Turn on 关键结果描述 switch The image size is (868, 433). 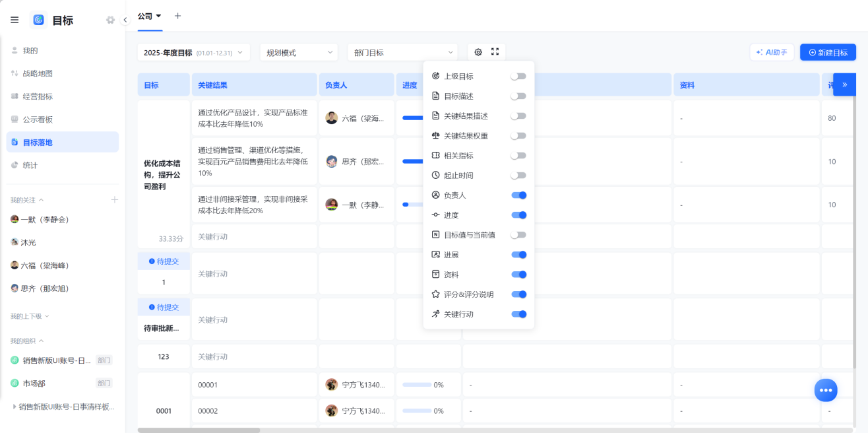pyautogui.click(x=518, y=116)
